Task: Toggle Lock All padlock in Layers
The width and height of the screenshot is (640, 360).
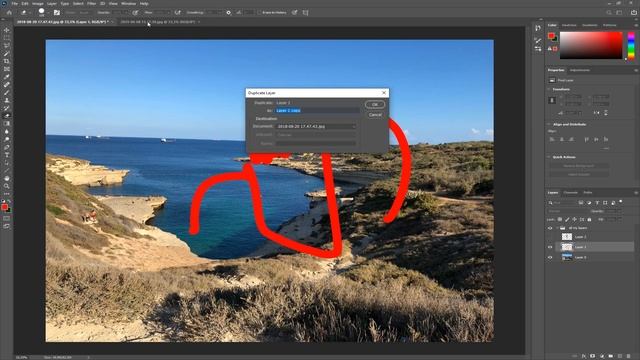Action: [589, 220]
